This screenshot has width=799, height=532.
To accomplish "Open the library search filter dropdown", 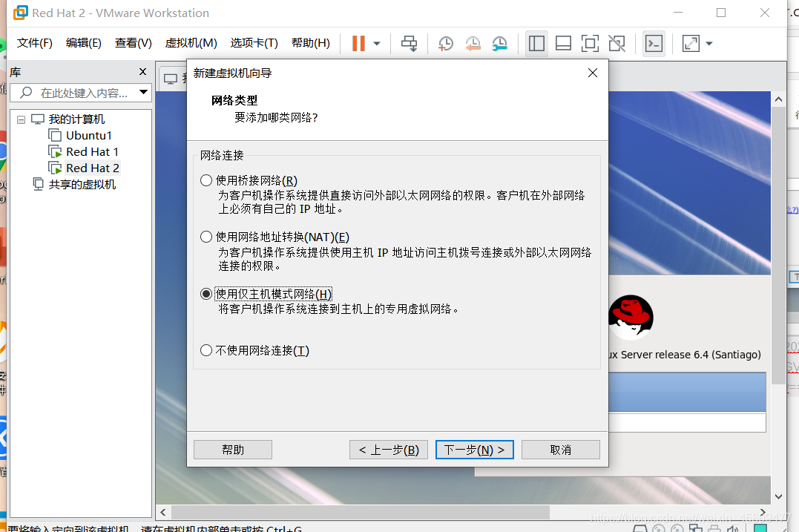I will (x=144, y=92).
